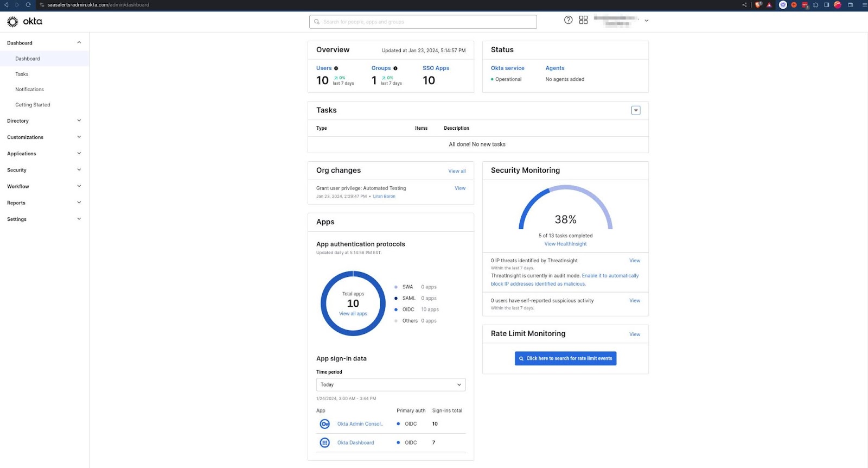
Task: Click the Okta Admin Console app icon
Action: (x=324, y=424)
